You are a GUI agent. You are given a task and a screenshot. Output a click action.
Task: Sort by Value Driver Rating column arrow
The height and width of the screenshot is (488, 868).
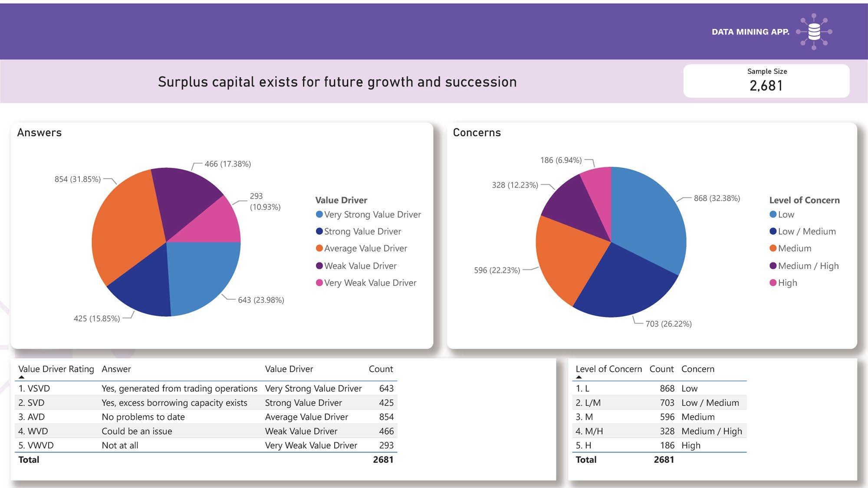(x=22, y=377)
